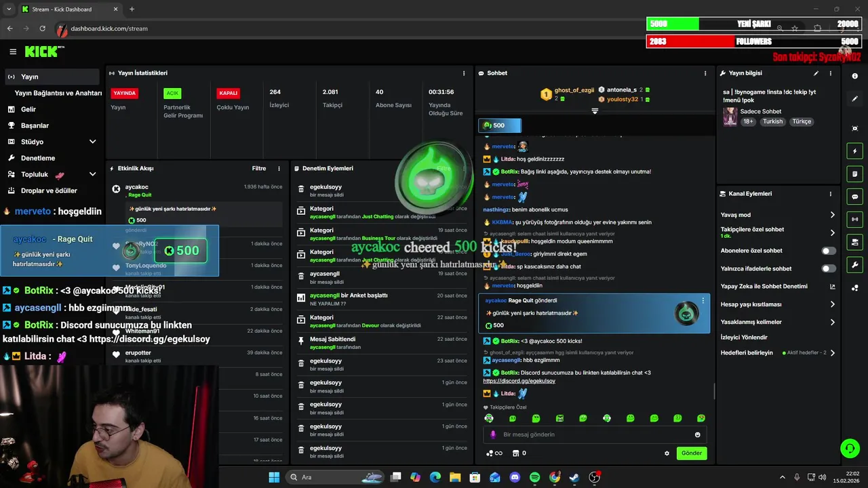
Task: Open the Yayın bilgisi three-dot menu
Action: pyautogui.click(x=831, y=73)
